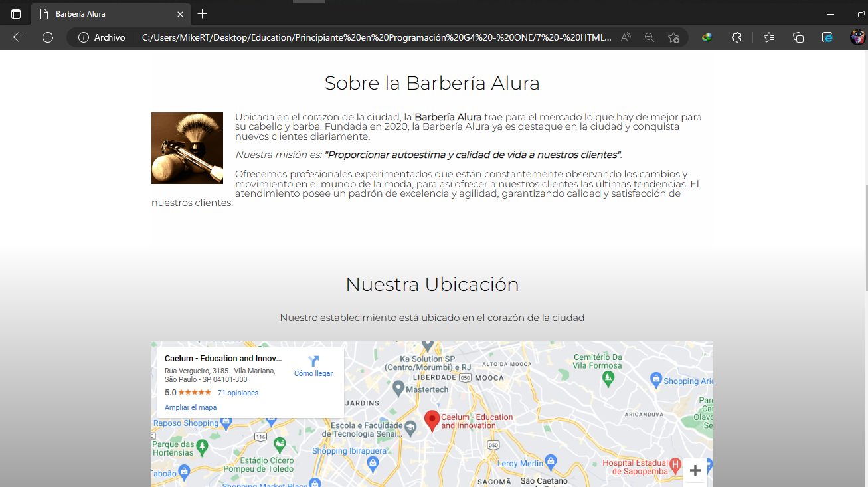Click the Nuestro establecimiento está ubicado subtitle
The width and height of the screenshot is (868, 487).
(x=432, y=318)
